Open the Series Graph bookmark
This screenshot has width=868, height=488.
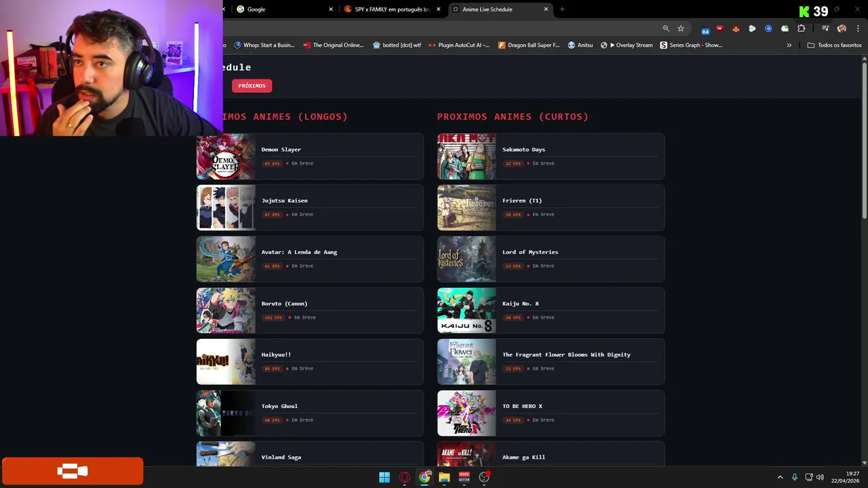(691, 45)
